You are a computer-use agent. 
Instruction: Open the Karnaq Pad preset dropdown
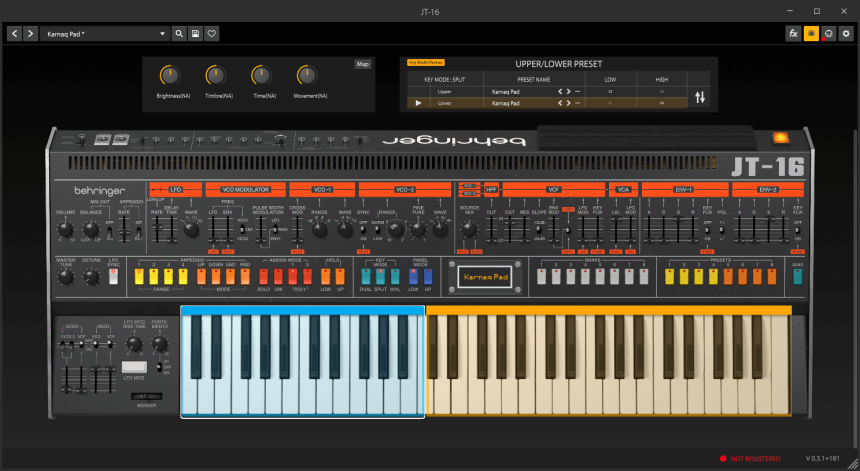point(105,34)
